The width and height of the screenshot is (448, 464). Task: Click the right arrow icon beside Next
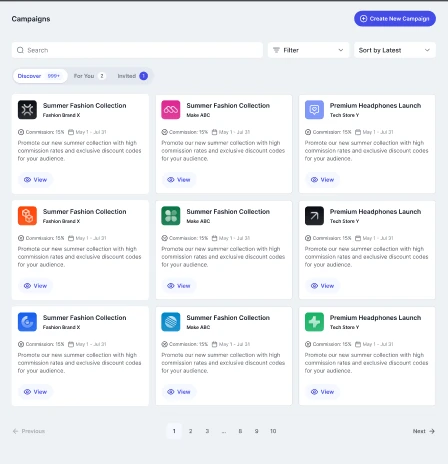click(x=432, y=431)
